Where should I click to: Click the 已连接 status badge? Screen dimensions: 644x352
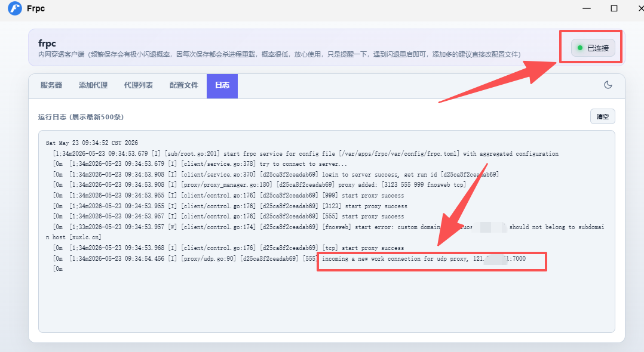click(x=593, y=48)
